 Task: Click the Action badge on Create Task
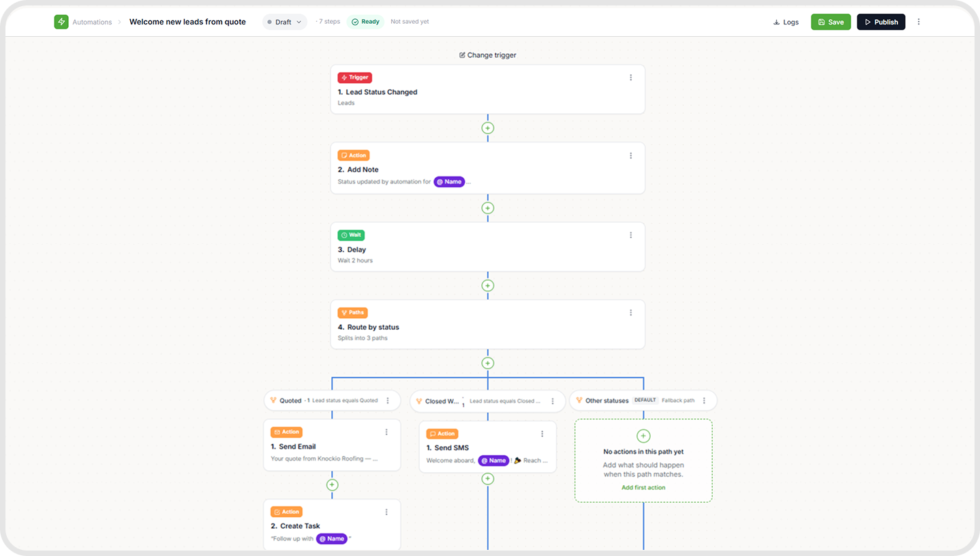(x=286, y=512)
